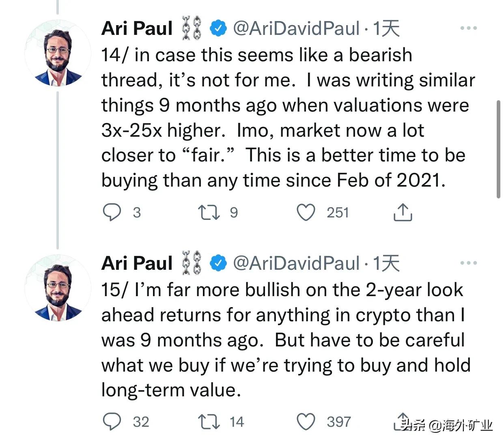This screenshot has width=504, height=443.
Task: Reply to the 14/ bearish thread tweet
Action: pyautogui.click(x=112, y=212)
